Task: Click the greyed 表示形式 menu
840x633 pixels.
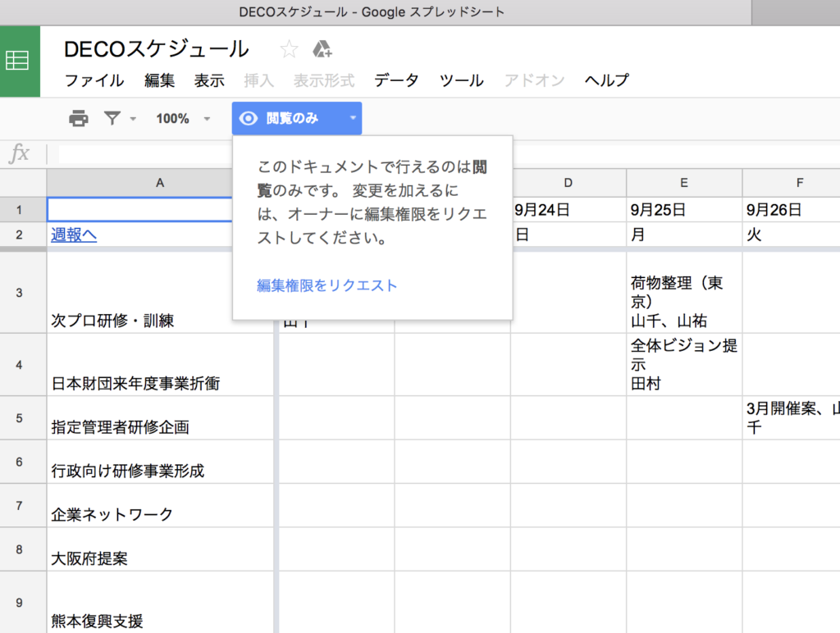Action: [x=323, y=80]
